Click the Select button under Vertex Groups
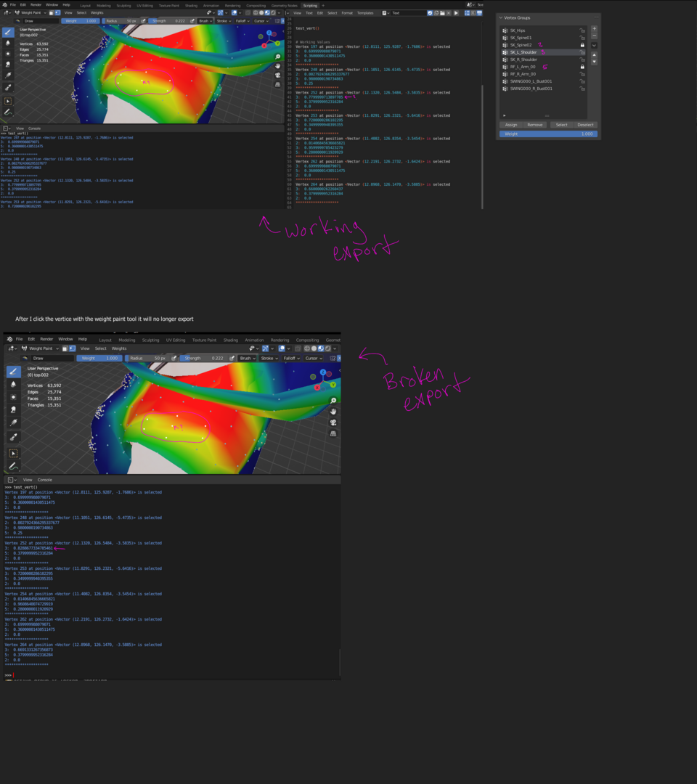Image resolution: width=697 pixels, height=784 pixels. [561, 125]
